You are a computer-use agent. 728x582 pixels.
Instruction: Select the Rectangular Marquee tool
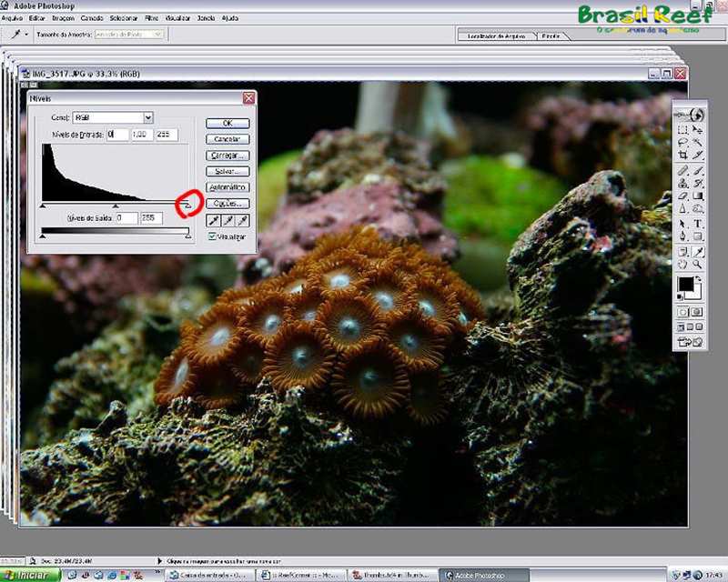(x=682, y=129)
